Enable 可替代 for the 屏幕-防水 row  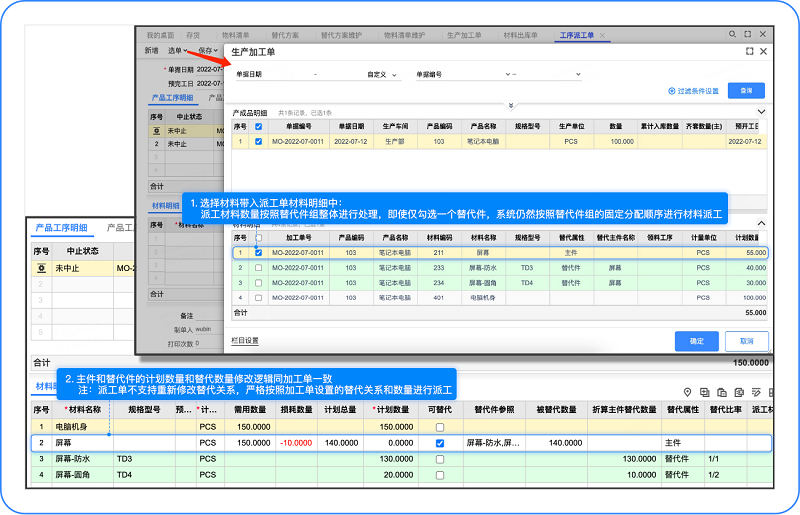(x=440, y=459)
